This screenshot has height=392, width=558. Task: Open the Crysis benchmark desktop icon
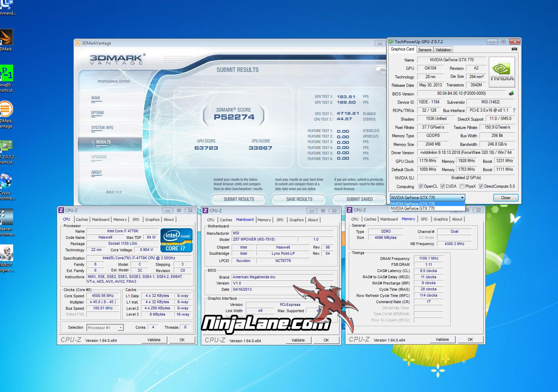6,181
